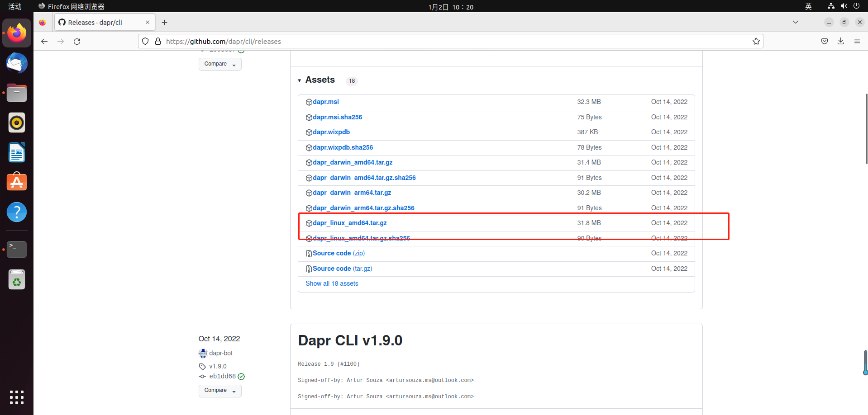Image resolution: width=868 pixels, height=415 pixels.
Task: Download dapr_darwin_amd64.tar.gz.sha256
Action: pyautogui.click(x=364, y=178)
